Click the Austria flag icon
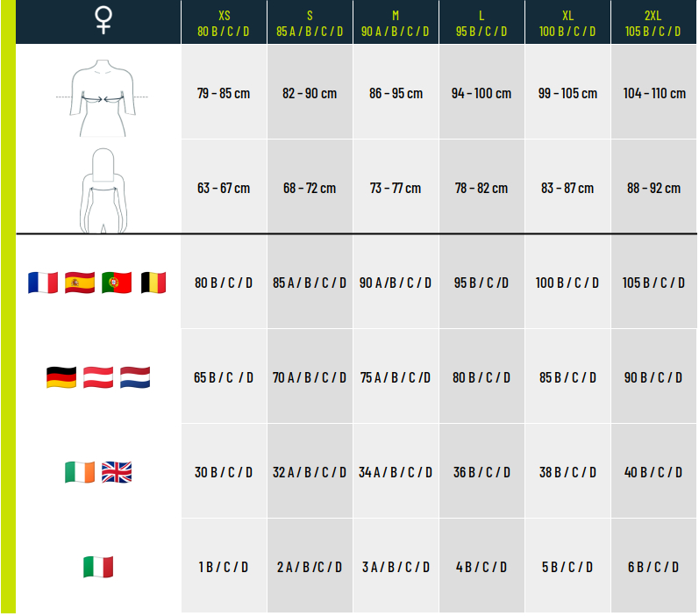 (x=98, y=377)
